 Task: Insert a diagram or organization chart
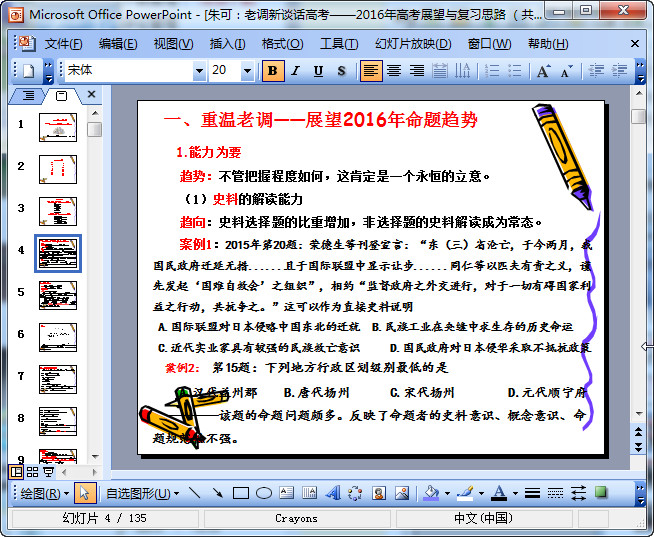(355, 494)
